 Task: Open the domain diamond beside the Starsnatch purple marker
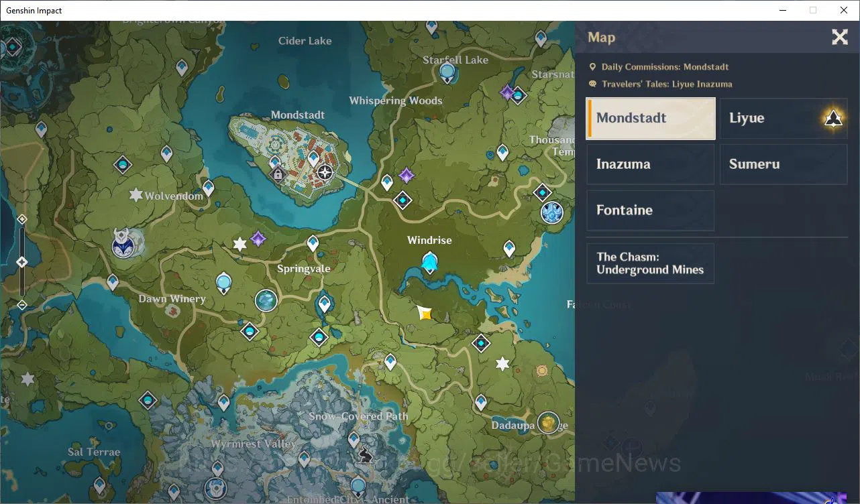[x=518, y=96]
